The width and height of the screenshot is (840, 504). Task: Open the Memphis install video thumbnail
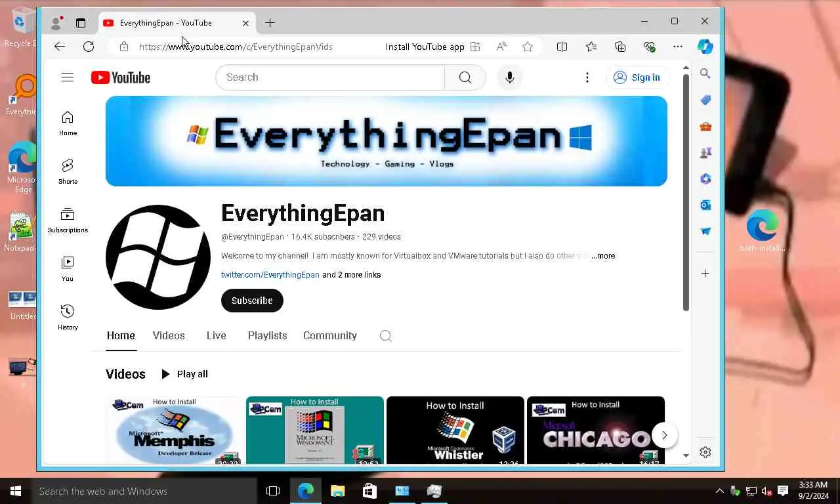click(175, 430)
